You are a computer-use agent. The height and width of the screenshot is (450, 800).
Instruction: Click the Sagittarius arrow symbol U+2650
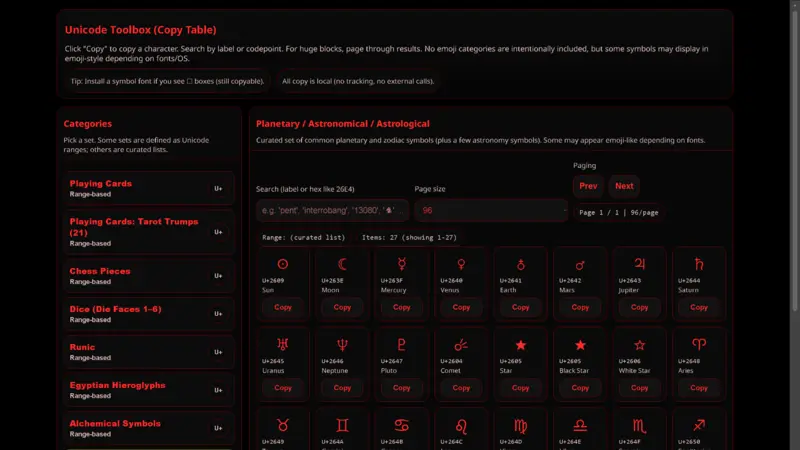[699, 425]
